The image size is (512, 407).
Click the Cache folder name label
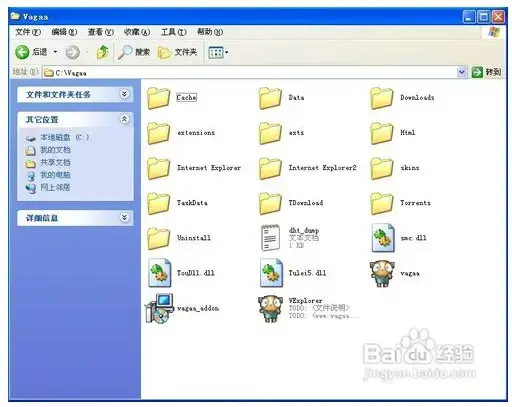tap(186, 98)
